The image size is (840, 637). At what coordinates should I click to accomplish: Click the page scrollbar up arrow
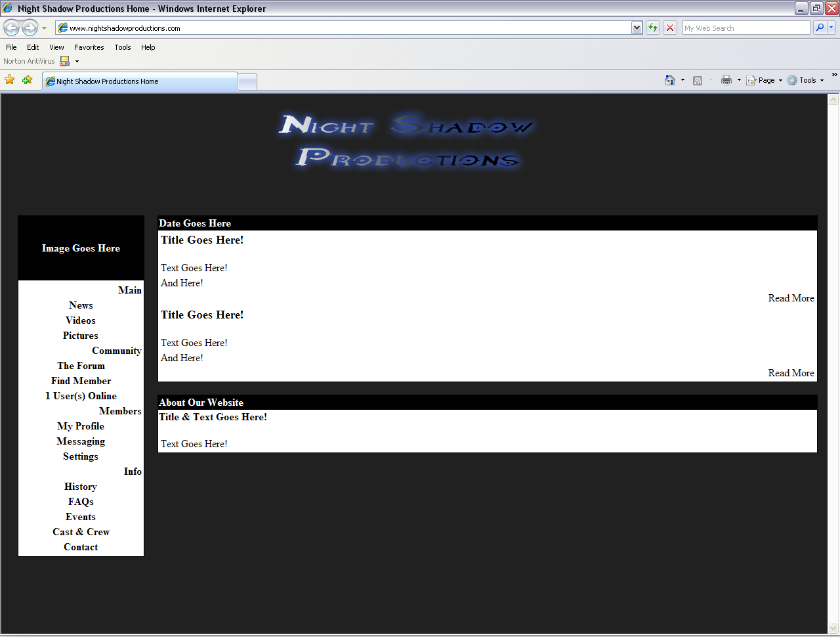coord(833,100)
